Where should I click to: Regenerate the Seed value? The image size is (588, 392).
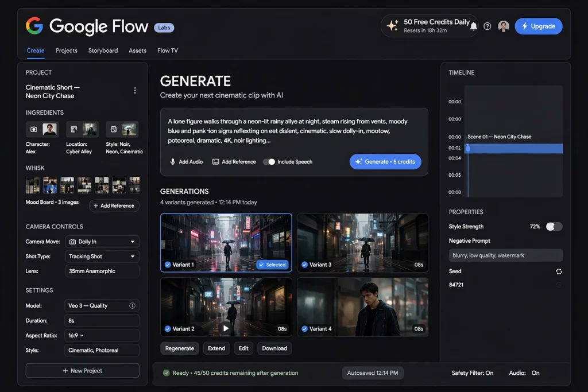click(559, 271)
